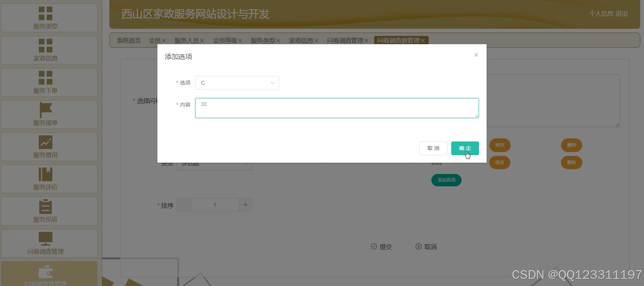Open the 服务下单 sidebar icon
The width and height of the screenshot is (644, 286).
(x=45, y=78)
